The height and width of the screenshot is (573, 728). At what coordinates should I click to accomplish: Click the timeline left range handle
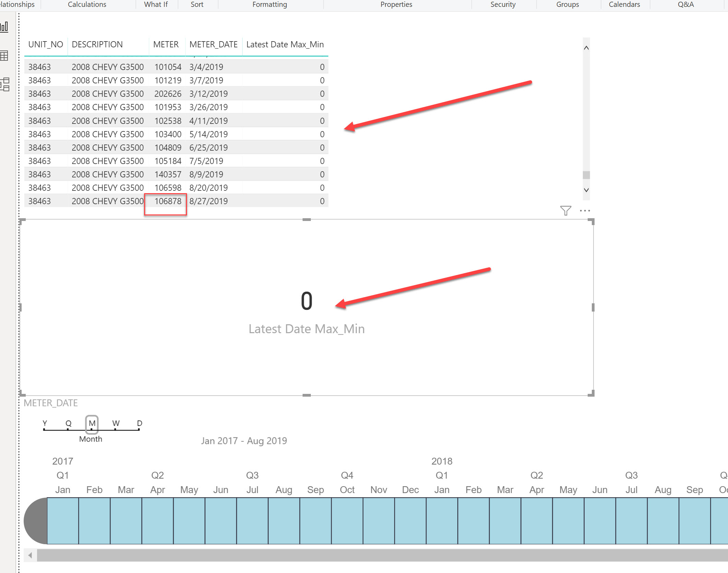[36, 521]
